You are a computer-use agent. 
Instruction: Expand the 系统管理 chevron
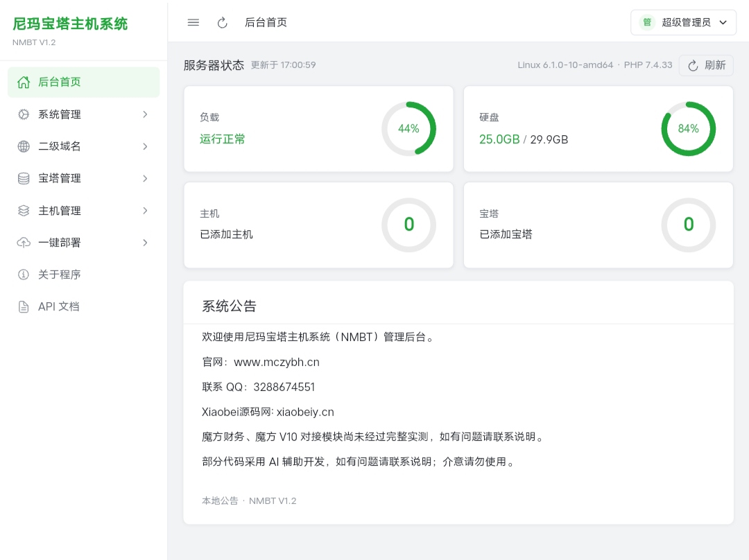[x=145, y=114]
